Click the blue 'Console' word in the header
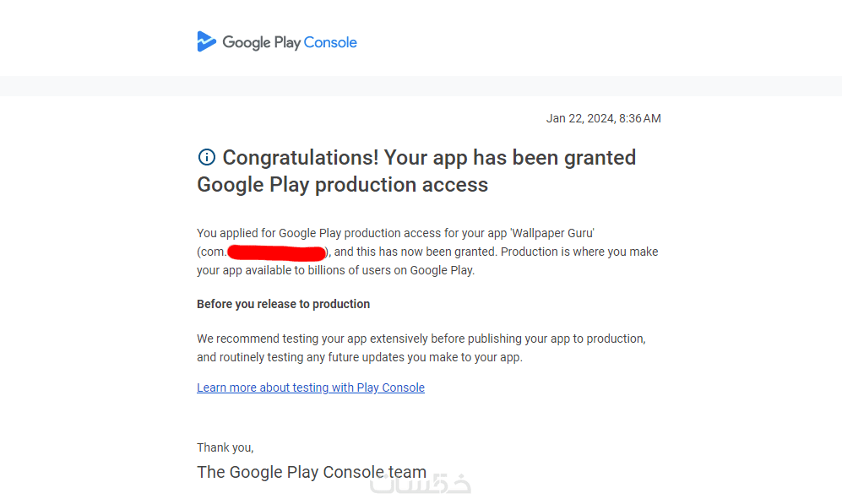 point(330,42)
